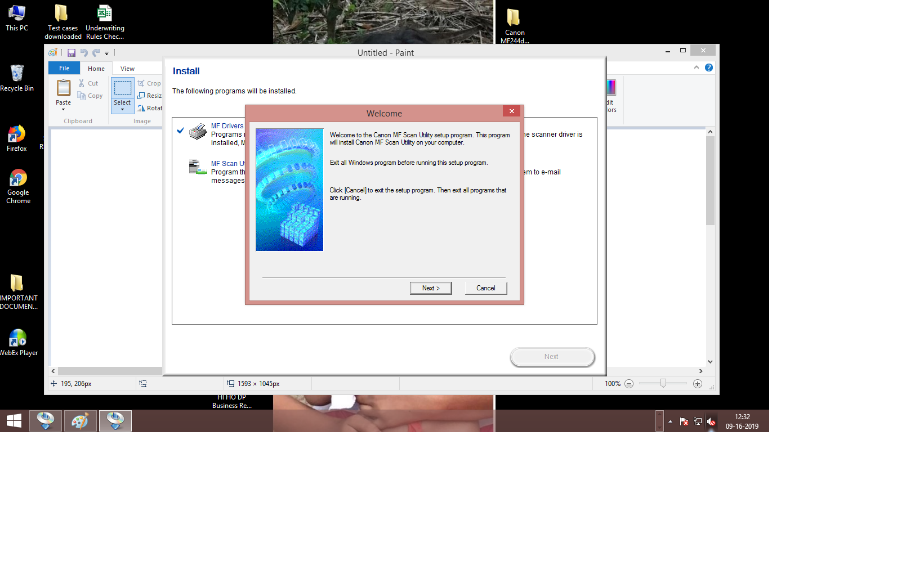Viewport: 897px width, 588px height.
Task: Click the Save icon in Paint quick access
Action: [x=72, y=53]
